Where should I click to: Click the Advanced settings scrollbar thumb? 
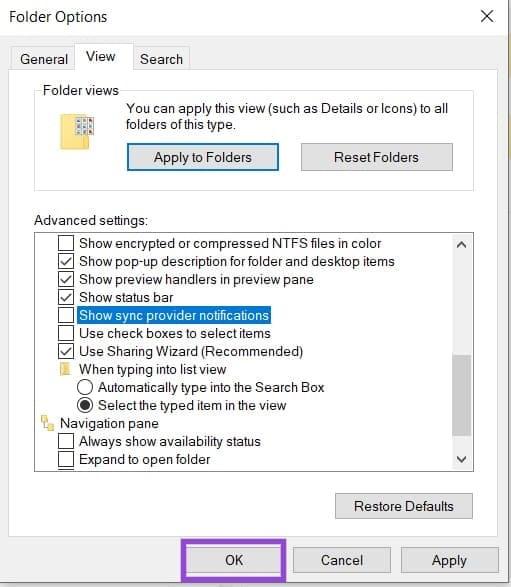pyautogui.click(x=462, y=395)
